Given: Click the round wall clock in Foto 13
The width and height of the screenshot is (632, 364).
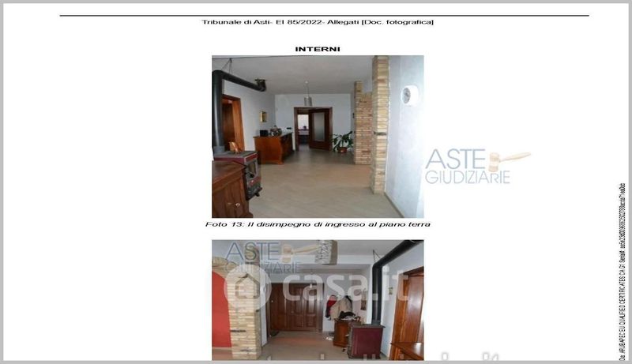Looking at the screenshot, I should (409, 95).
